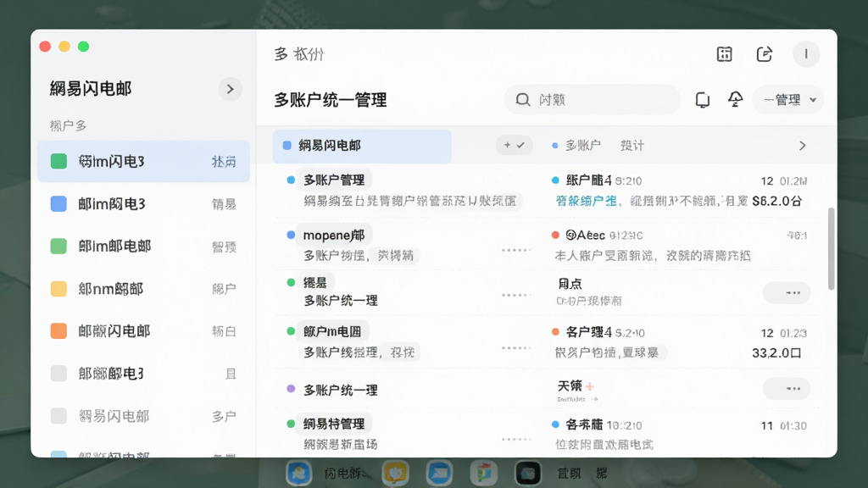Viewport: 868px width, 488px height.
Task: Click the share/export icon in top bar
Action: pyautogui.click(x=764, y=54)
